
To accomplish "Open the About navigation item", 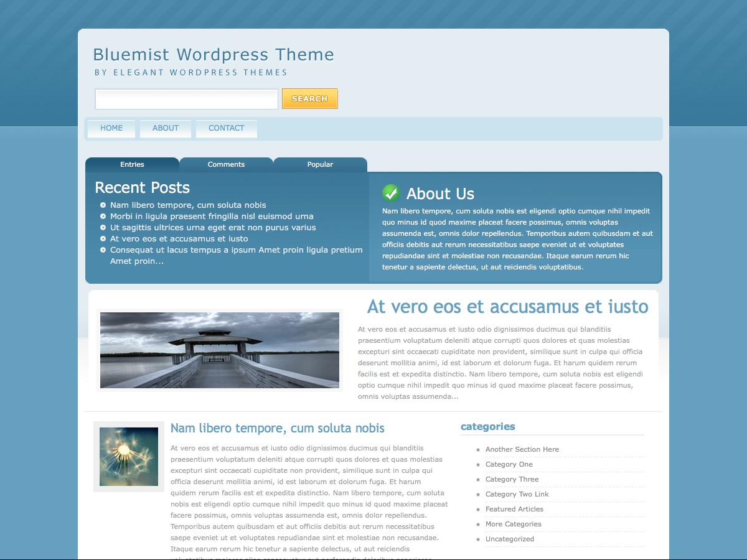I will (x=166, y=128).
